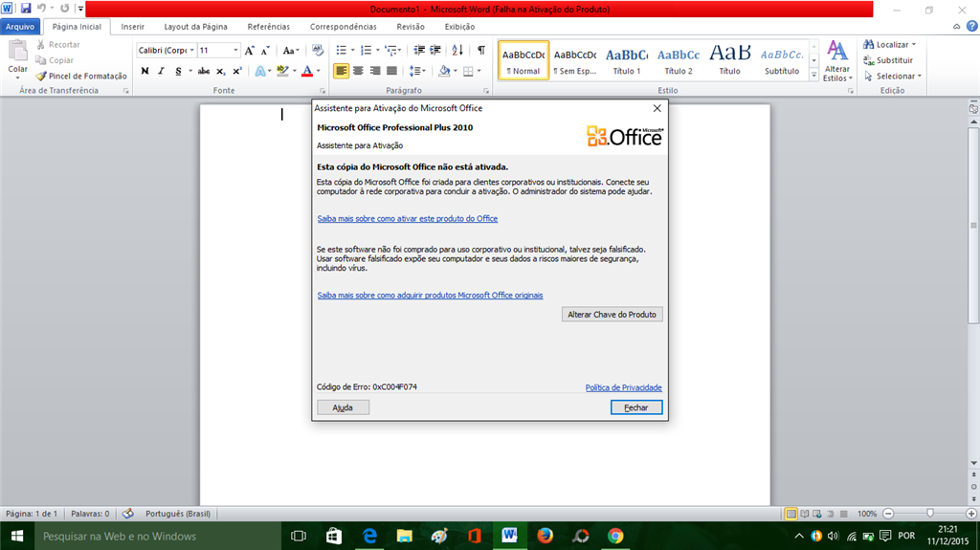Toggle italic formatting in ribbon

pyautogui.click(x=161, y=71)
